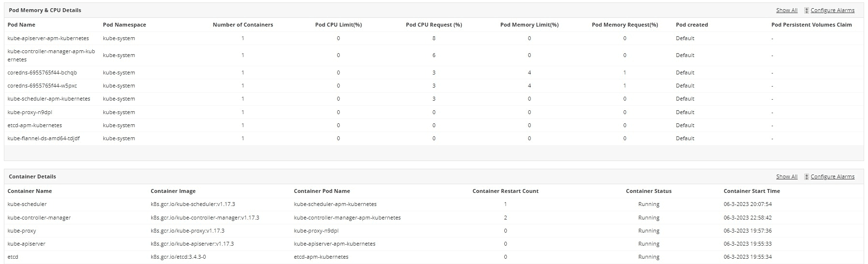Click the etcd container name

(x=13, y=257)
